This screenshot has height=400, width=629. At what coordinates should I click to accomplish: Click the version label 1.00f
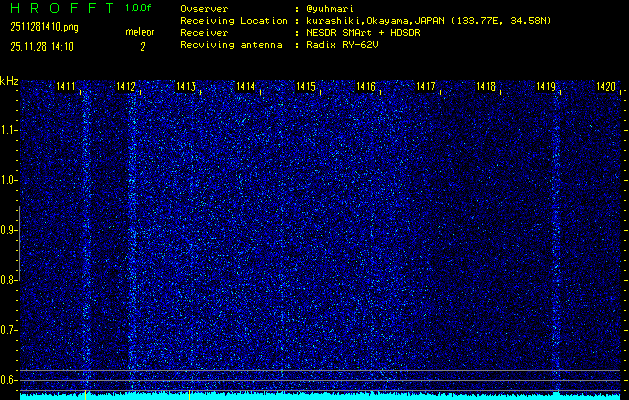point(138,8)
